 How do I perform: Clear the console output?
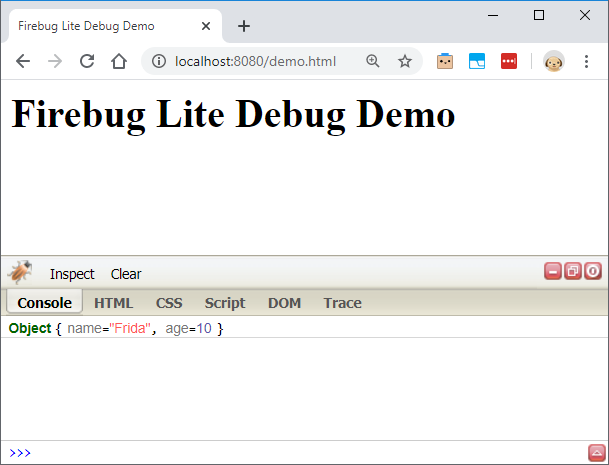pos(126,274)
